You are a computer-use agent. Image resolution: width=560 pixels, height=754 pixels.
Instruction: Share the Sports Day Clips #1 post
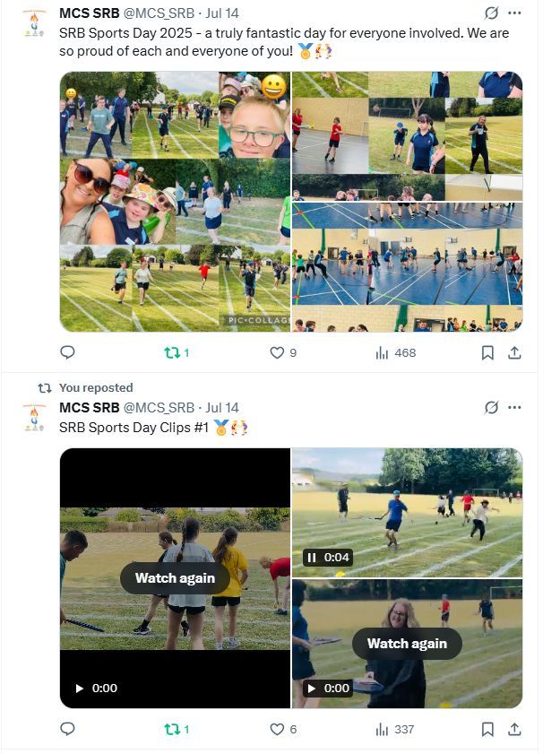coord(514,730)
